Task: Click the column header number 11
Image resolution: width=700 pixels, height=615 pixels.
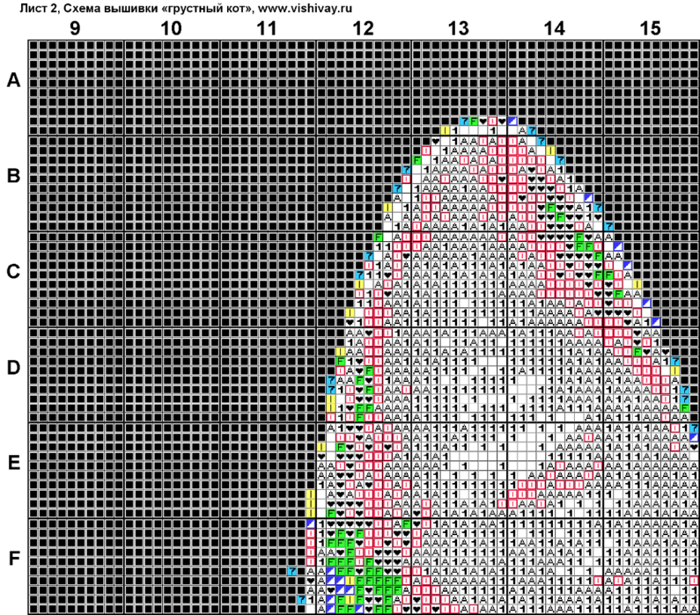Action: pyautogui.click(x=267, y=29)
